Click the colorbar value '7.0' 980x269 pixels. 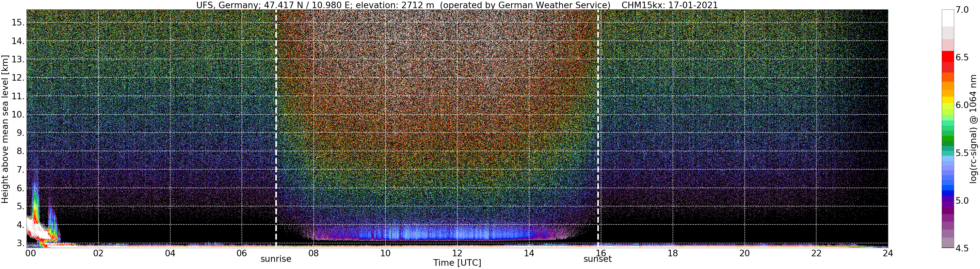(x=962, y=10)
